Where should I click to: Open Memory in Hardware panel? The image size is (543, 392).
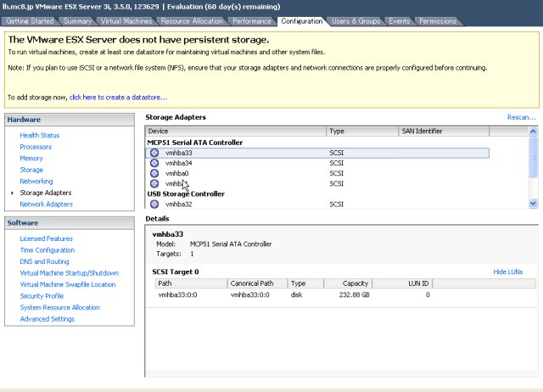[31, 159]
